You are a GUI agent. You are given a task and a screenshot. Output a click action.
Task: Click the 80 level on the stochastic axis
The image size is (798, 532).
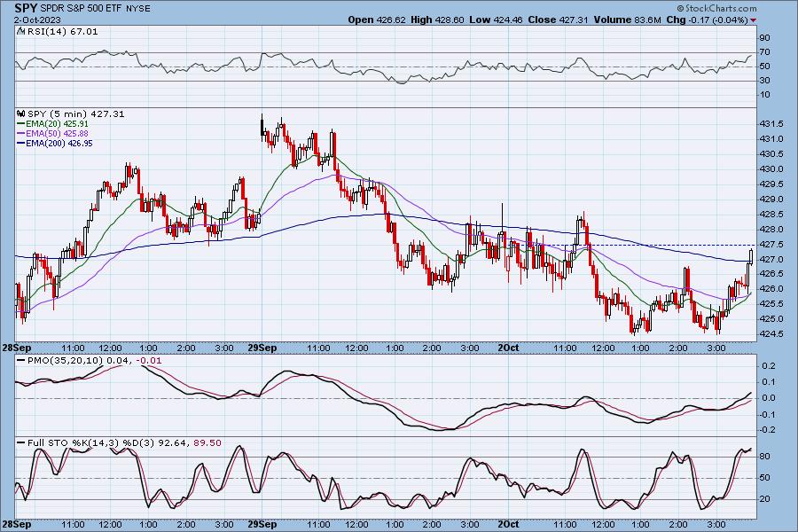click(x=764, y=457)
